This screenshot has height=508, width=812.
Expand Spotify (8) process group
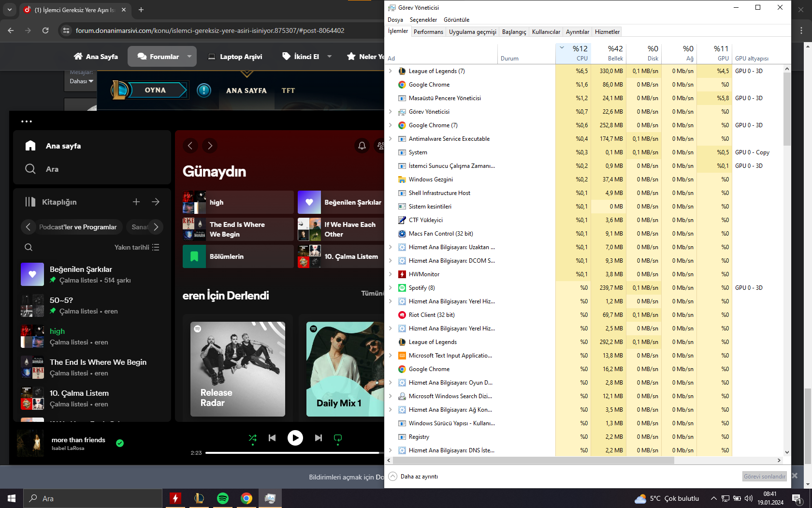click(x=391, y=288)
